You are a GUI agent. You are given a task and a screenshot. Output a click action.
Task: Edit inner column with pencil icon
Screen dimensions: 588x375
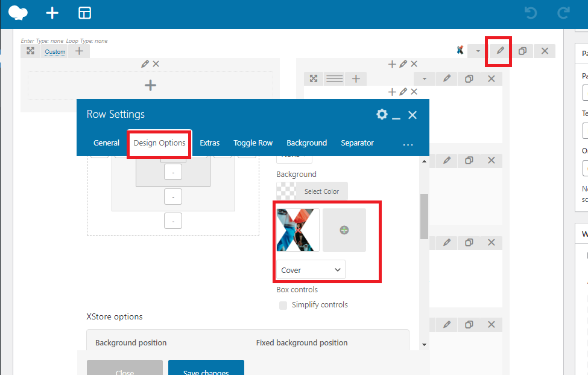pyautogui.click(x=403, y=92)
